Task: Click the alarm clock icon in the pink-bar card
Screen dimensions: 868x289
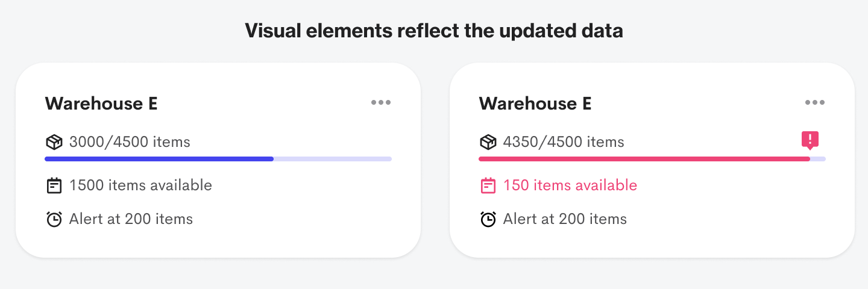Action: [488, 219]
